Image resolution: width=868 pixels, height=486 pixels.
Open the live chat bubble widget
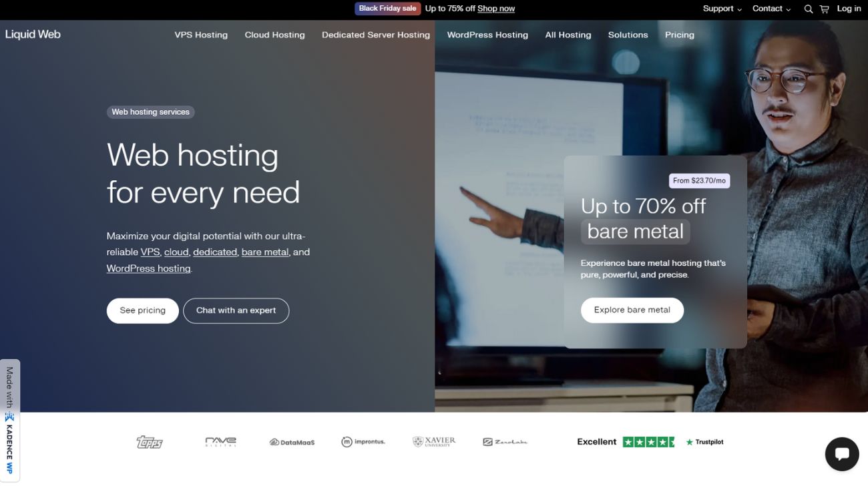click(842, 454)
